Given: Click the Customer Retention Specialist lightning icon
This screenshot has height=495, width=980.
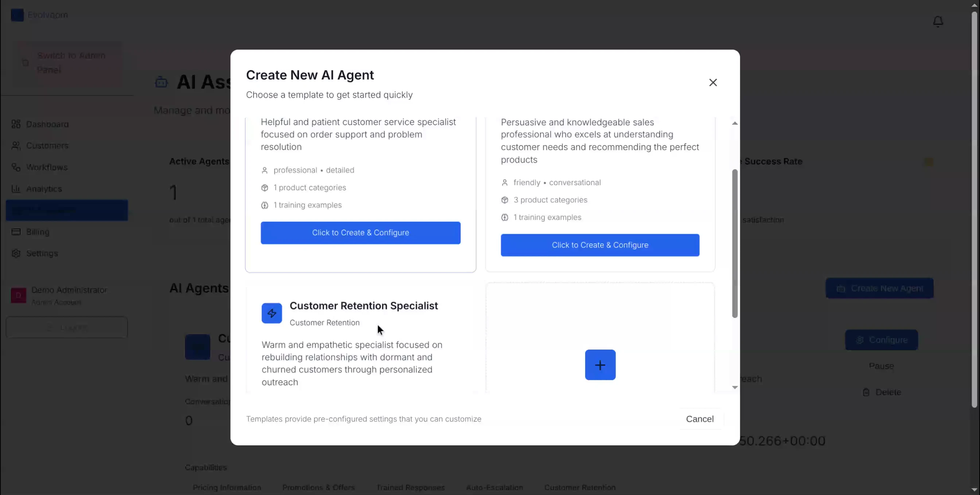Looking at the screenshot, I should tap(272, 313).
